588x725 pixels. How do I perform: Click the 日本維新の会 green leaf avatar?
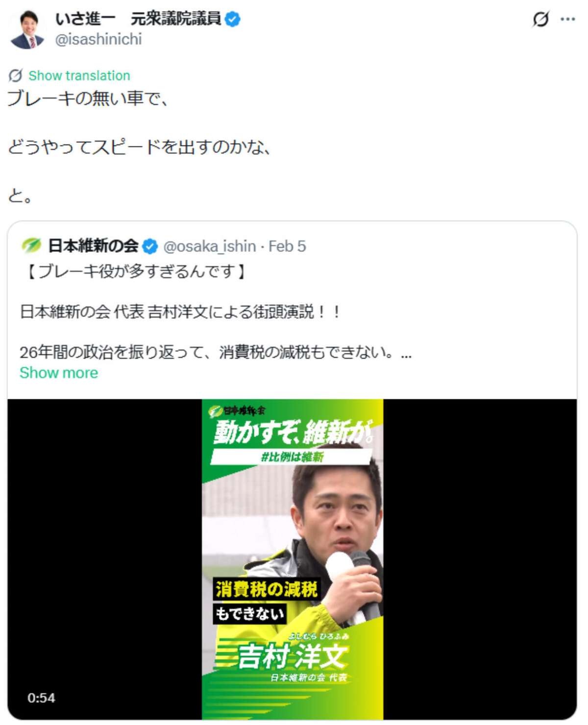31,245
